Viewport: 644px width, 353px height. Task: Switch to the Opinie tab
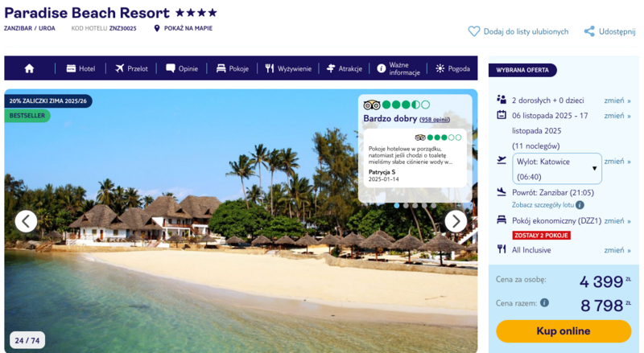click(x=182, y=68)
